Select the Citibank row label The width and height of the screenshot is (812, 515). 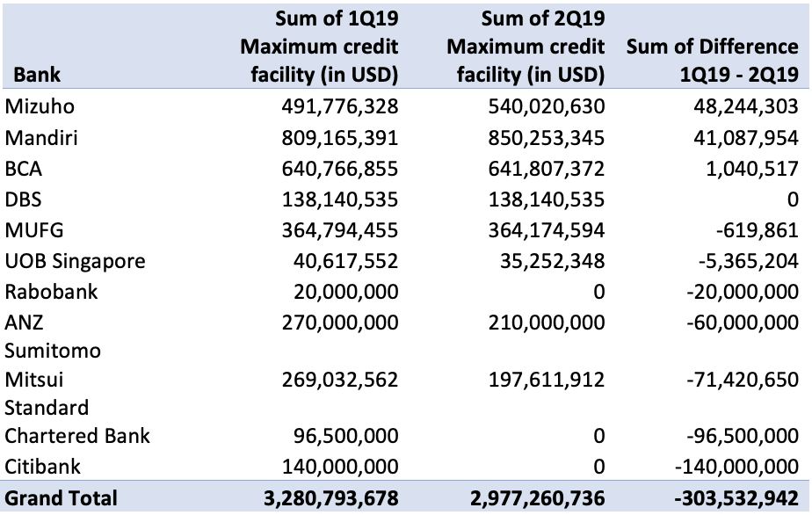tap(41, 467)
